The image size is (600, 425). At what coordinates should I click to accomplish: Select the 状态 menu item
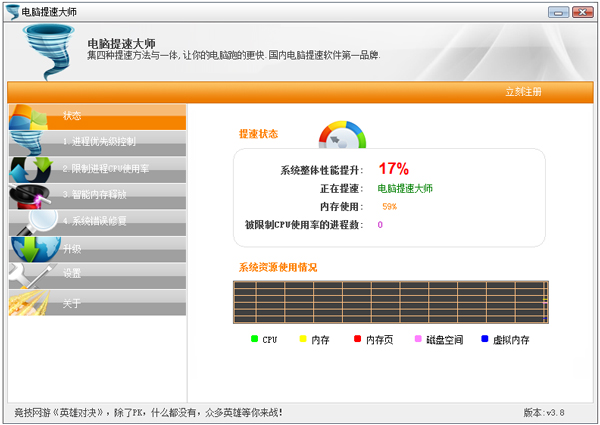tap(98, 117)
